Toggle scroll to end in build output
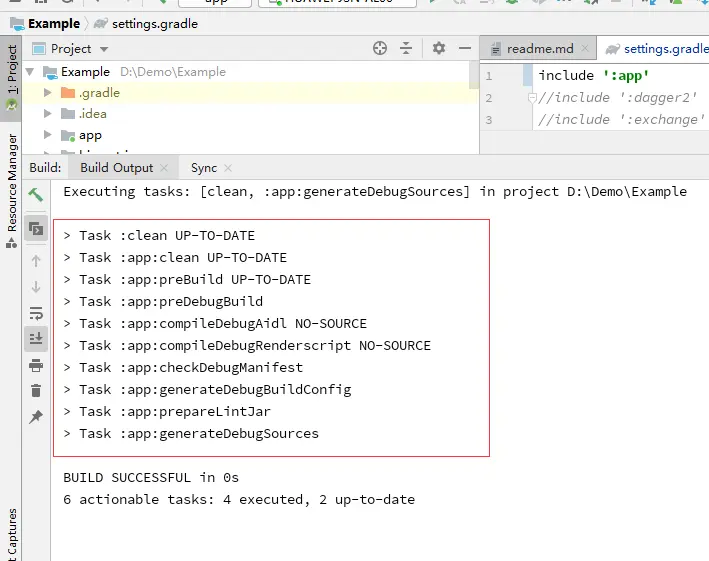Image resolution: width=709 pixels, height=561 pixels. [x=36, y=339]
